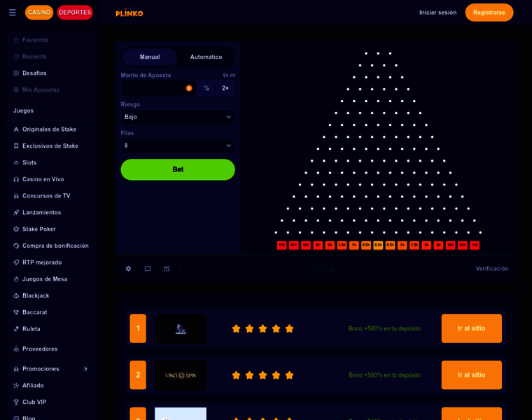The image size is (532, 420).
Task: Click Registrarse button
Action: tap(489, 13)
